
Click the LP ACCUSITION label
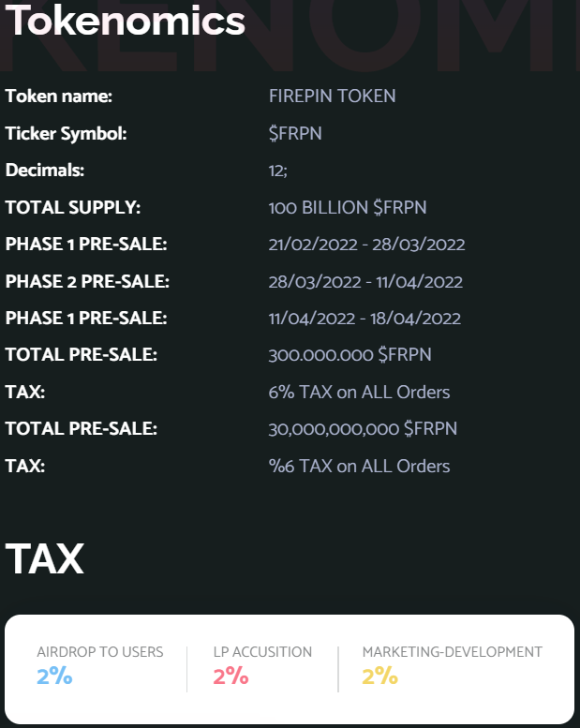[x=263, y=652]
